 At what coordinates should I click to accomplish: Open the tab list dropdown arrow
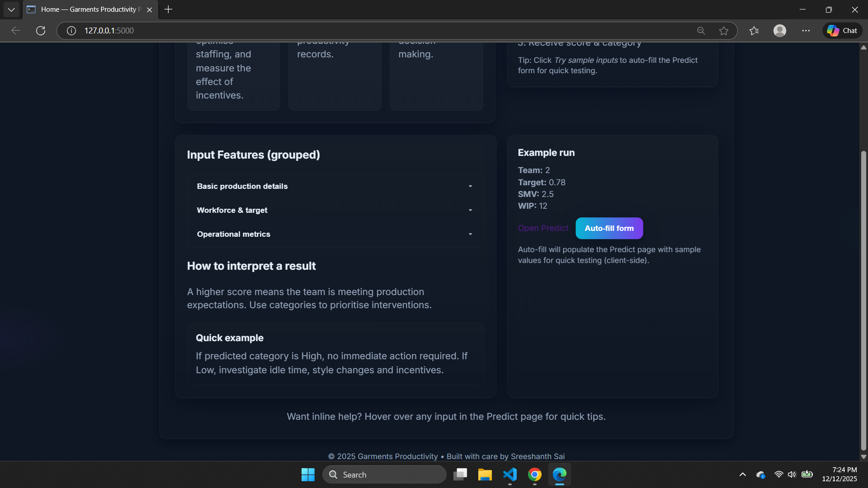(x=11, y=9)
